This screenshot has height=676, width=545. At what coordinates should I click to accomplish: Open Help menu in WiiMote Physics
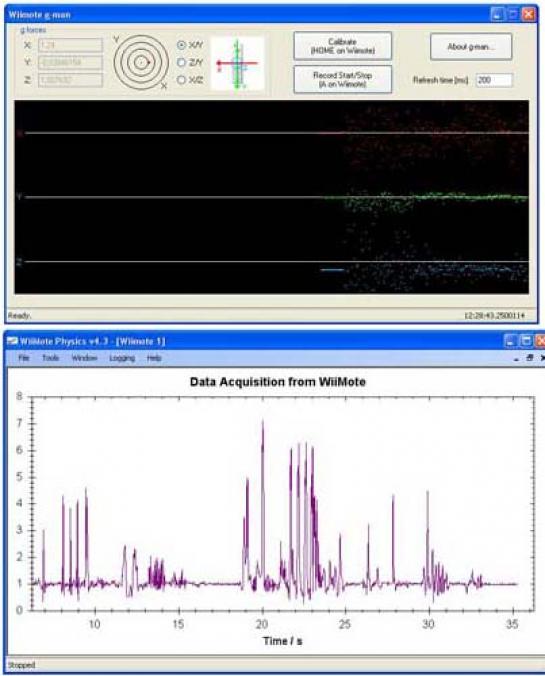click(x=154, y=358)
